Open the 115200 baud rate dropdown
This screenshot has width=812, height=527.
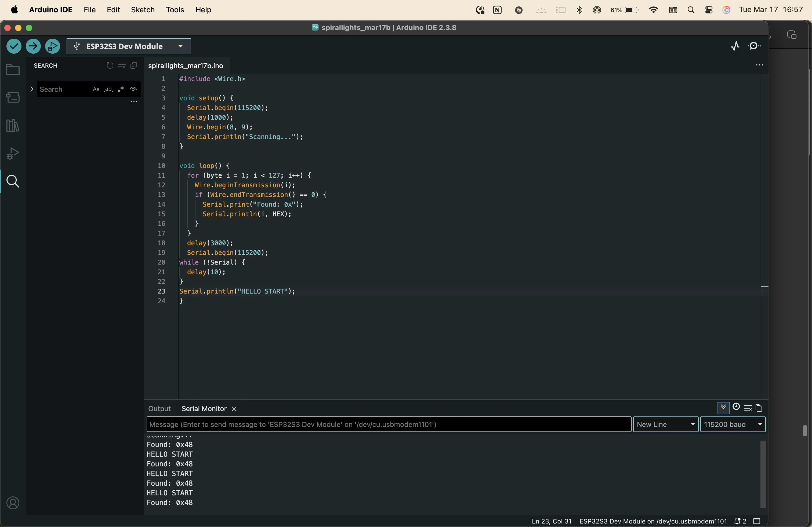coord(733,424)
